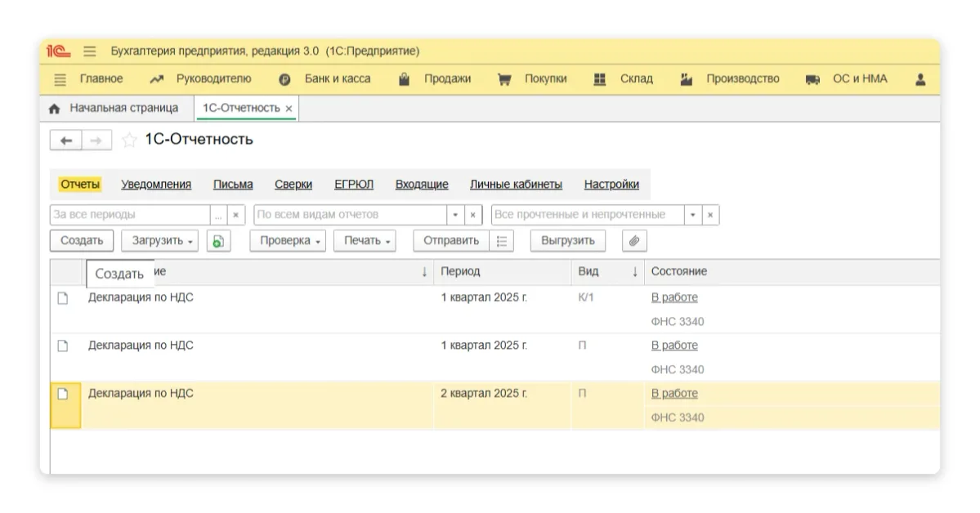Click the green document refresh icon

tap(218, 241)
